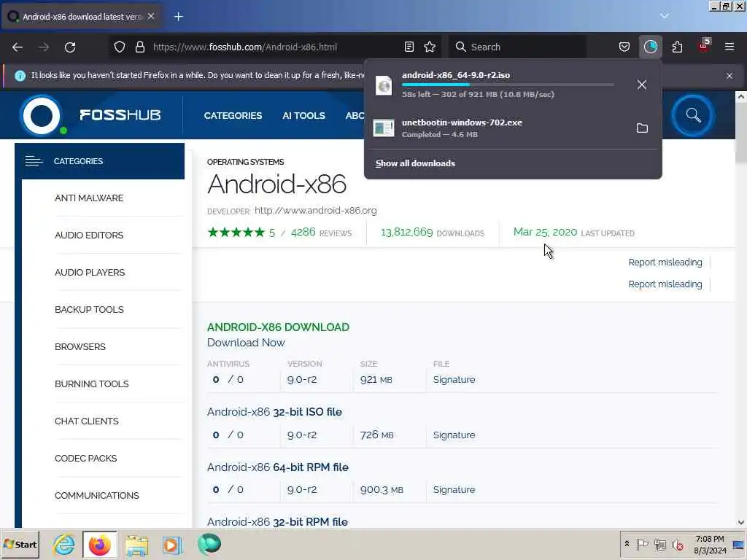Select BURNING TOOLS category
The height and width of the screenshot is (560, 747).
point(91,384)
